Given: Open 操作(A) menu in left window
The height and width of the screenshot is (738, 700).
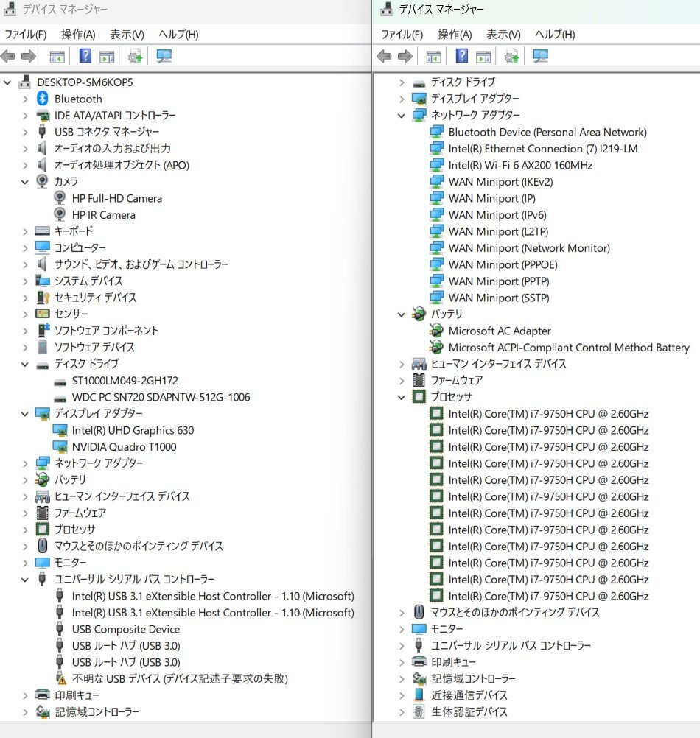Looking at the screenshot, I should [78, 35].
